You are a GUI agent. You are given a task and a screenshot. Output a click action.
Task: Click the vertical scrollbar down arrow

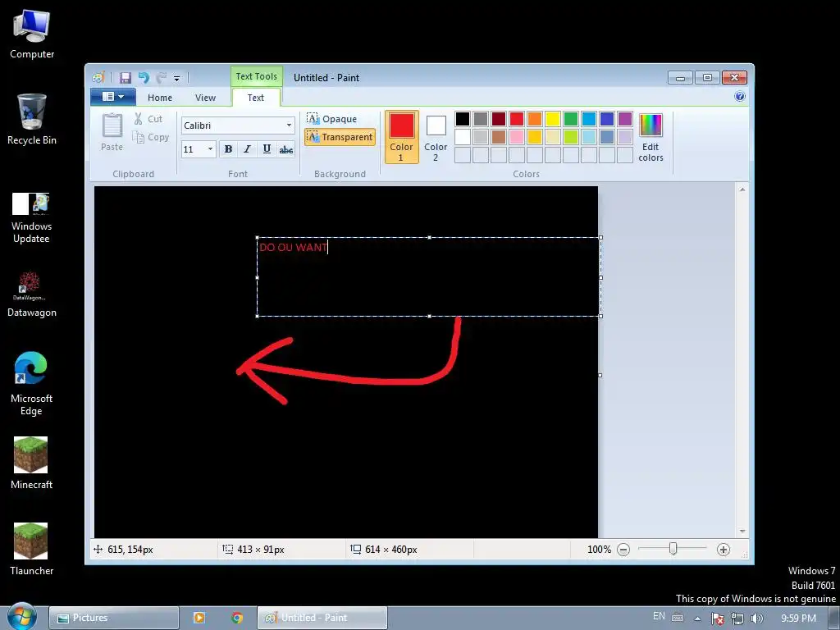[742, 531]
